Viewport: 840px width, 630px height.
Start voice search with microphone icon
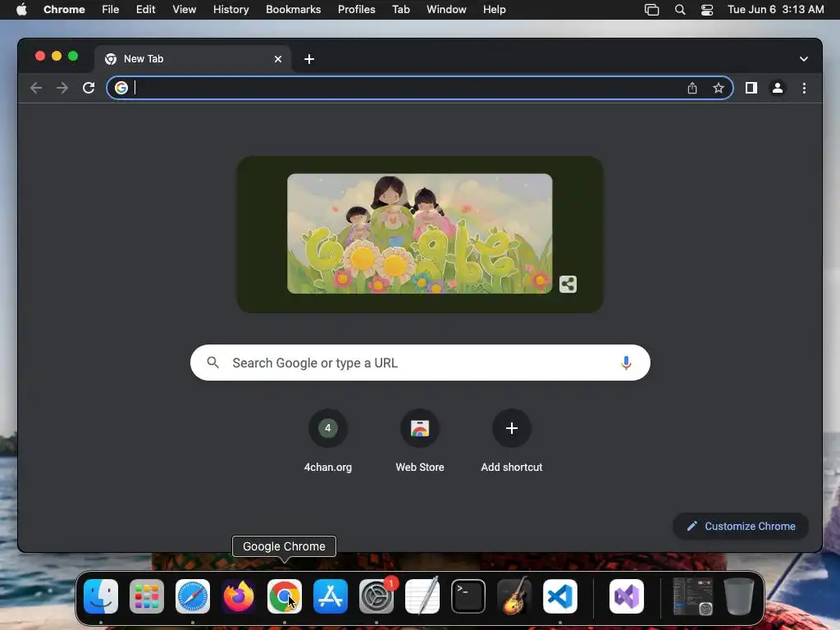(626, 363)
